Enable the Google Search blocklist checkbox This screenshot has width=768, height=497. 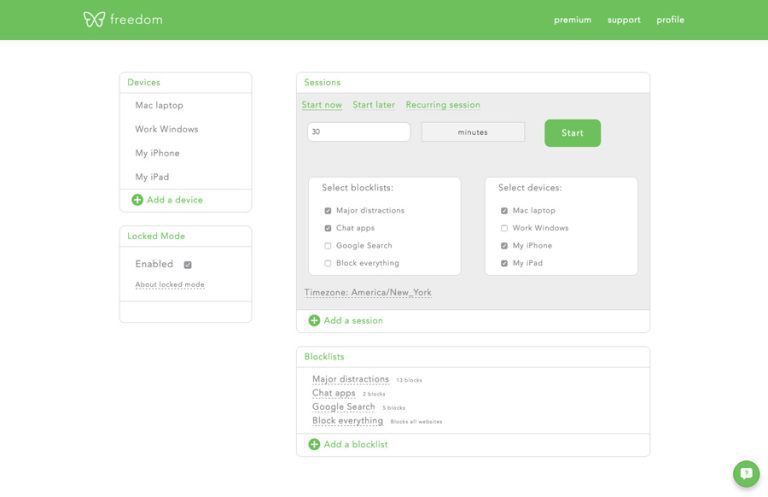[328, 246]
